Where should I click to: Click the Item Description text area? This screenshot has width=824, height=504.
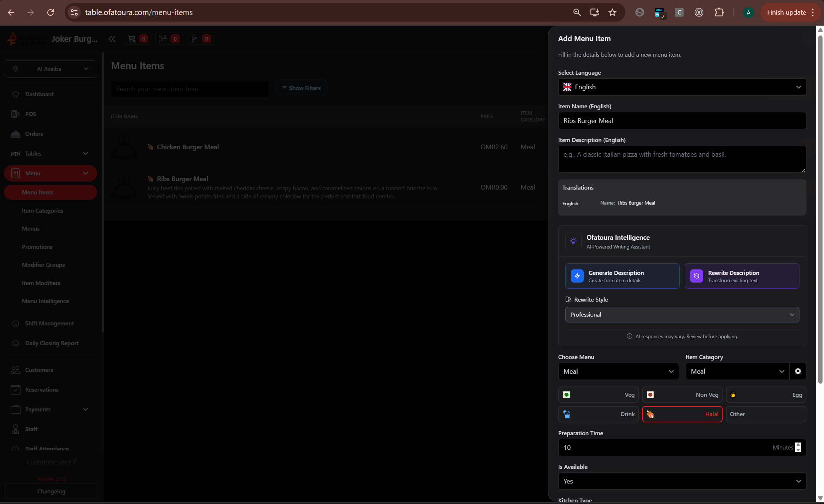click(682, 159)
